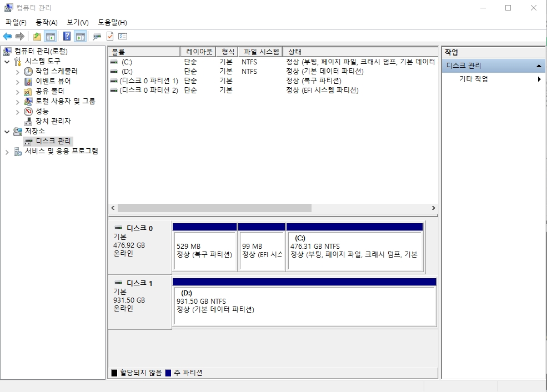Sort by the 볼륨 column header

click(x=144, y=52)
